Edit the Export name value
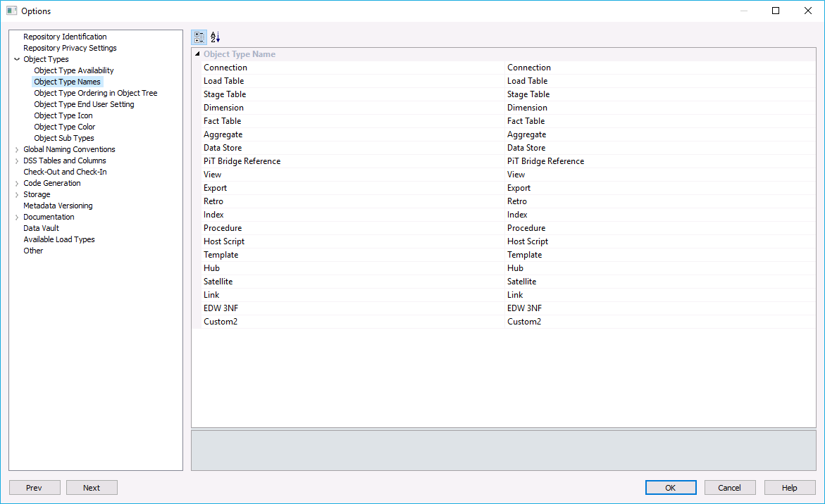The image size is (825, 504). click(660, 188)
